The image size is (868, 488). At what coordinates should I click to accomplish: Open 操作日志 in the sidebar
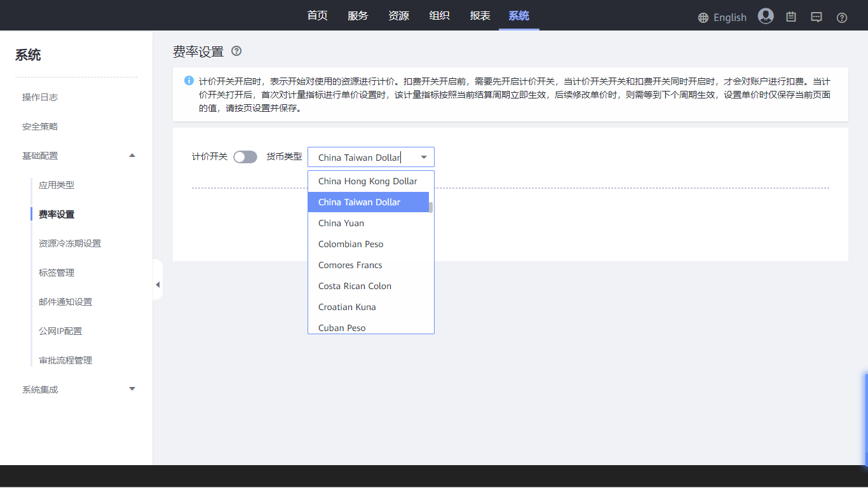pyautogui.click(x=40, y=97)
